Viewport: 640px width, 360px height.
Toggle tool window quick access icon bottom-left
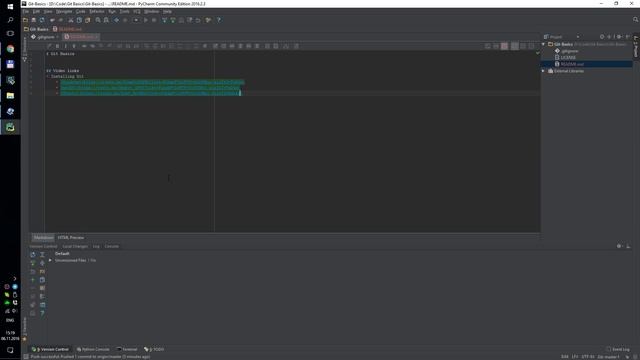tap(26, 357)
